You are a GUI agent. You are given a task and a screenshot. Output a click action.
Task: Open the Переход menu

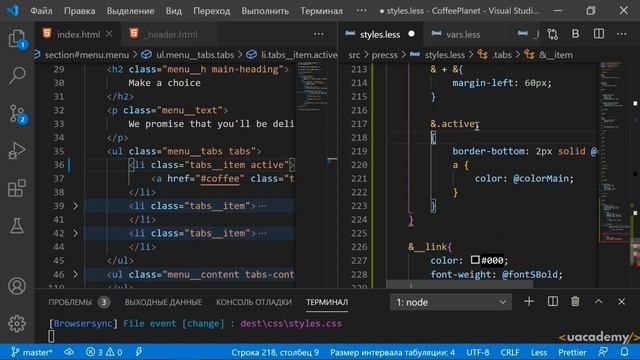[x=211, y=11]
